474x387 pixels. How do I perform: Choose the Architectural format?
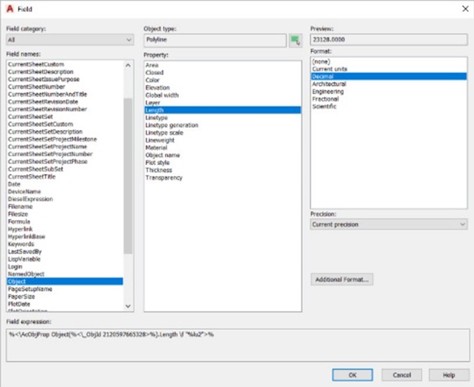pos(389,84)
